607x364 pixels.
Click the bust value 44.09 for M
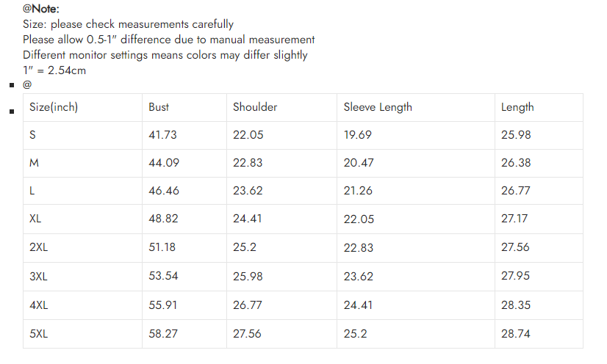[163, 163]
